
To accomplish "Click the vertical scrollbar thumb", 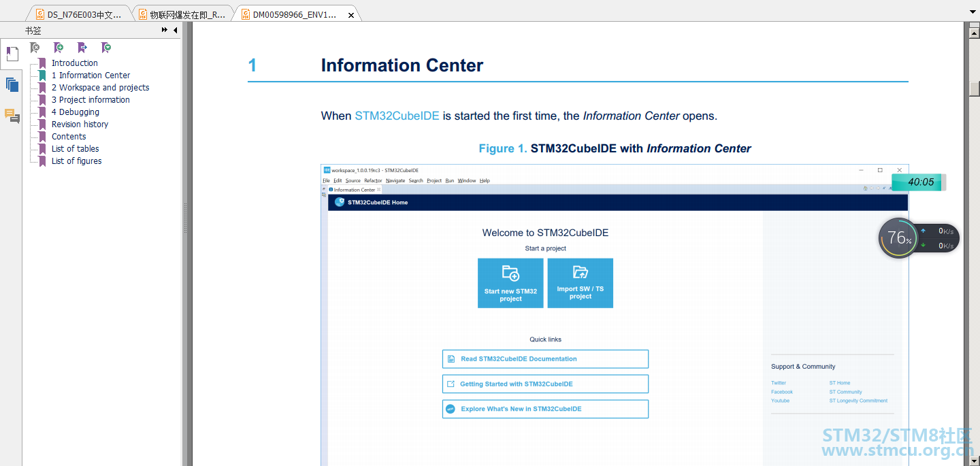I will point(975,88).
